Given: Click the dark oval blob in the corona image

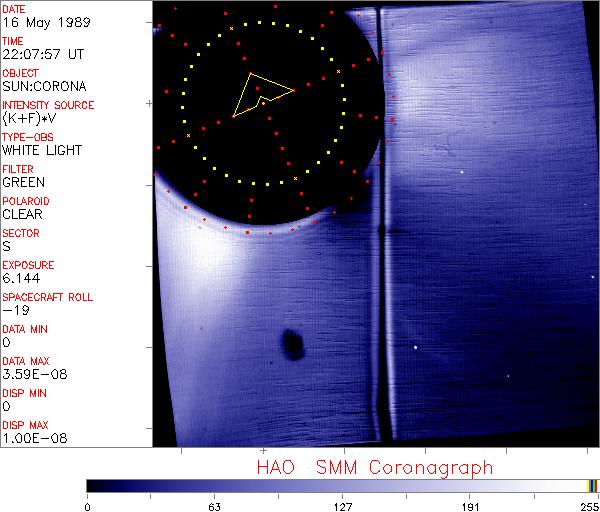Looking at the screenshot, I should coord(293,344).
